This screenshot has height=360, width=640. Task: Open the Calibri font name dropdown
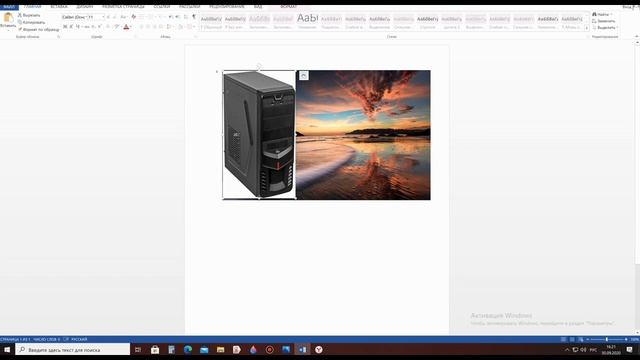pos(85,17)
